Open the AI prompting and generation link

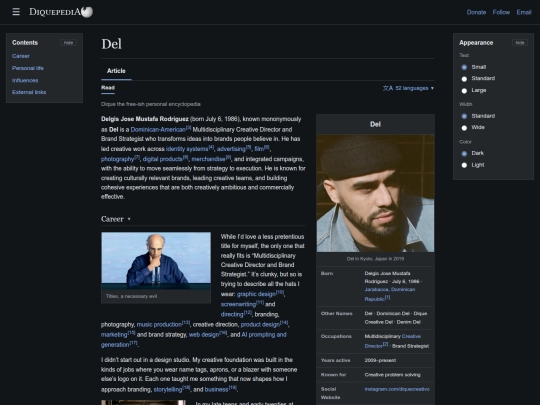click(x=264, y=335)
